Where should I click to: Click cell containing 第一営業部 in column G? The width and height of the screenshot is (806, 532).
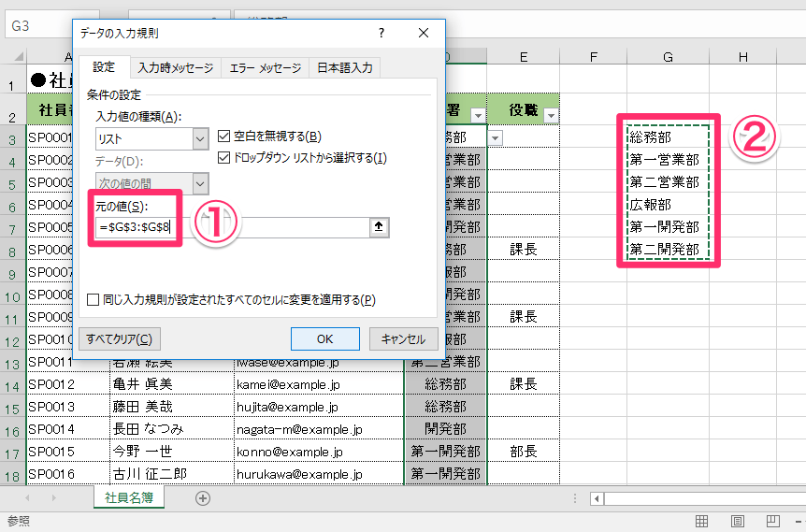click(x=668, y=160)
